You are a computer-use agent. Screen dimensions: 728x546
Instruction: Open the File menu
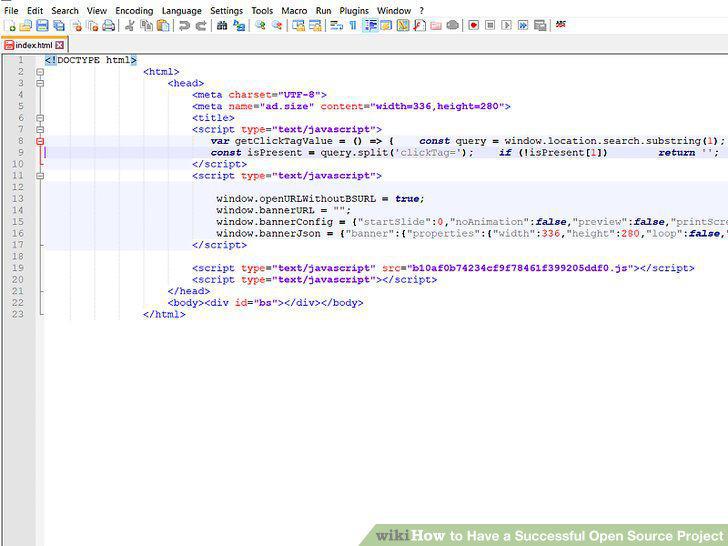click(11, 10)
